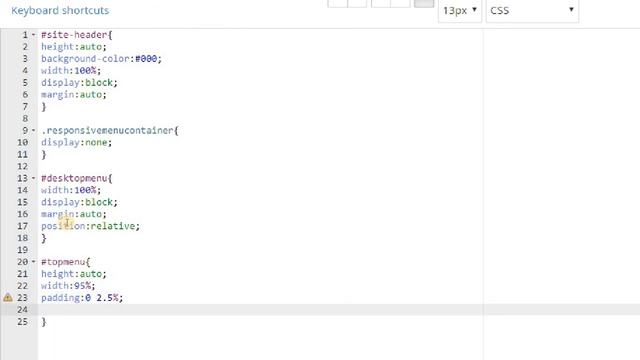The image size is (640, 360).
Task: Collapse the .responsivemenucontainer rule fold arrow
Action: (x=33, y=130)
